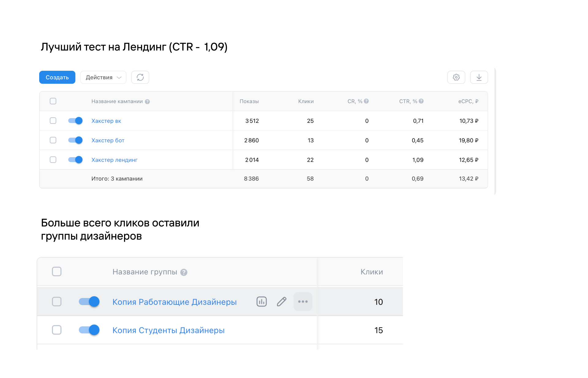
Task: Open the three-dots more options menu
Action: 303,302
